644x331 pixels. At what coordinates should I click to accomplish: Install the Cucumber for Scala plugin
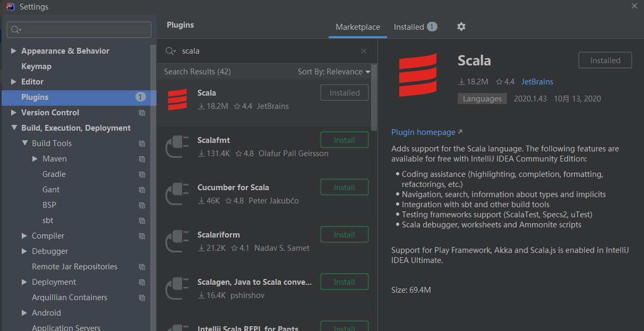tap(345, 188)
